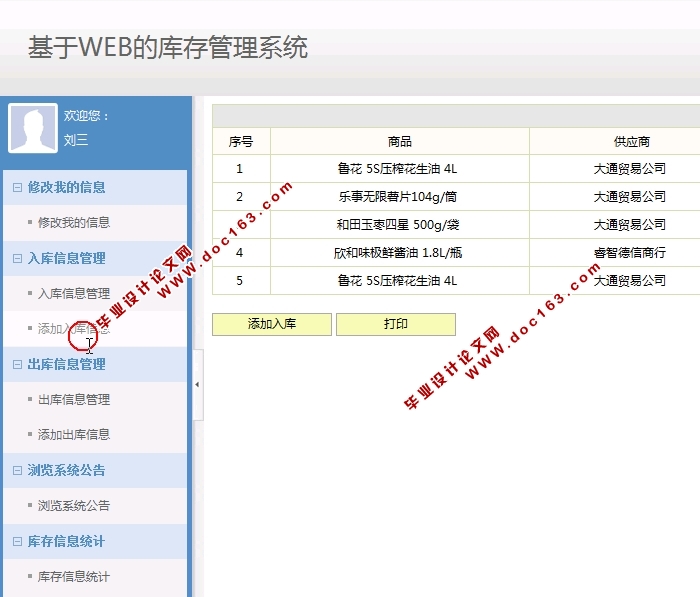700x597 pixels.
Task: Select the 库存信息统计 section header
Action: (95, 542)
